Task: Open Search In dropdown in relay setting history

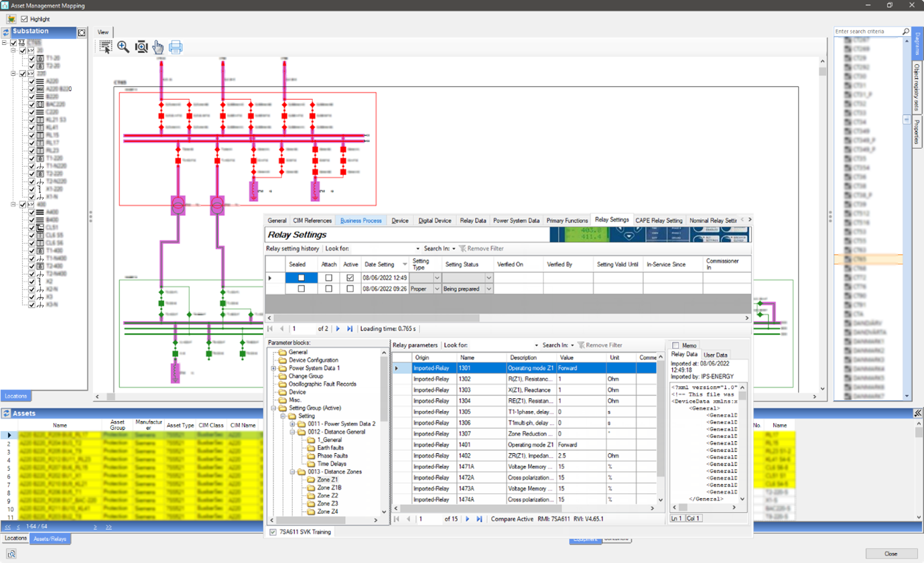Action: pos(454,249)
